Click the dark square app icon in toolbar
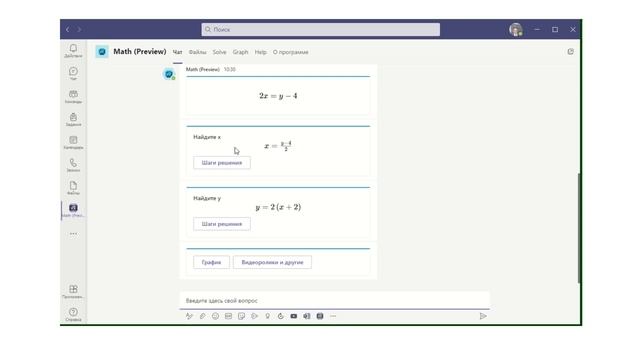This screenshot has height=360, width=640. coord(320,316)
